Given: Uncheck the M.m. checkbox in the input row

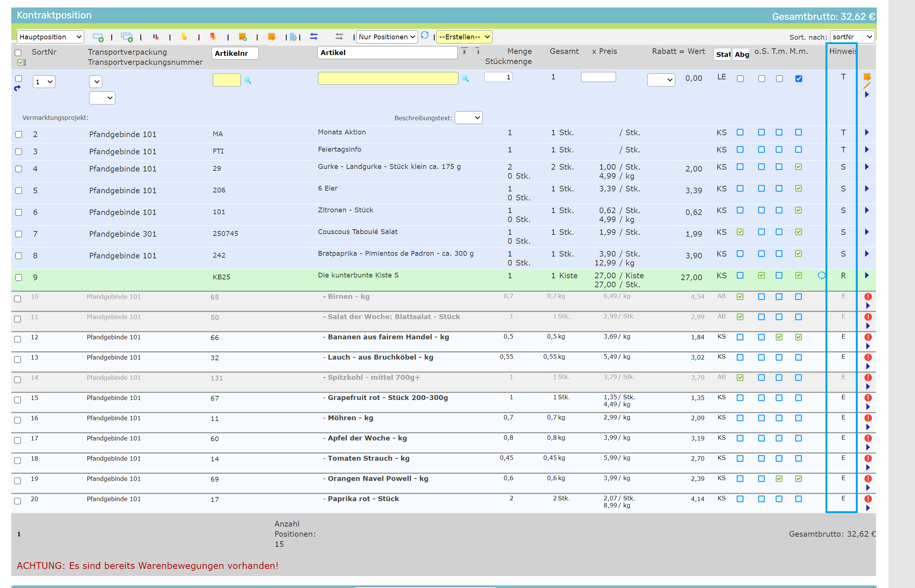Looking at the screenshot, I should coord(799,79).
